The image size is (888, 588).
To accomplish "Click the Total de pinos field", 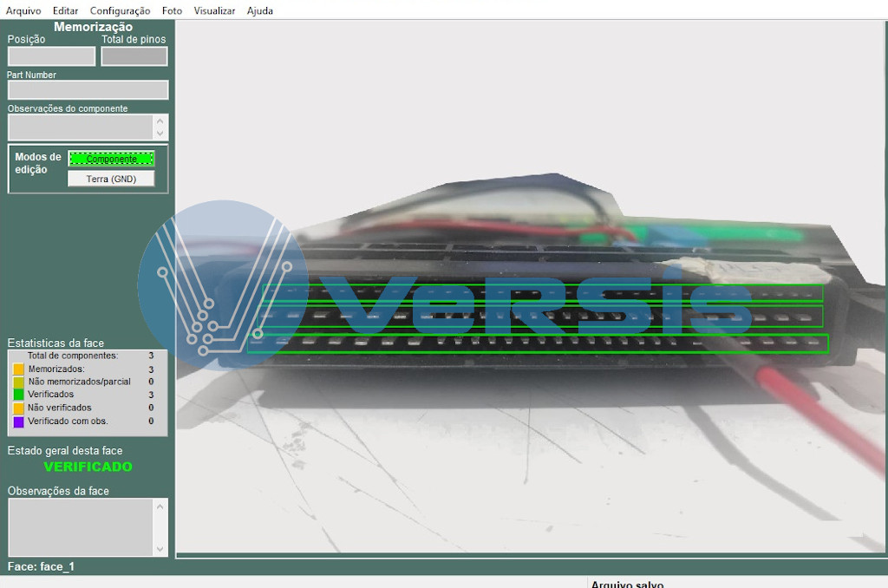I will pos(134,56).
